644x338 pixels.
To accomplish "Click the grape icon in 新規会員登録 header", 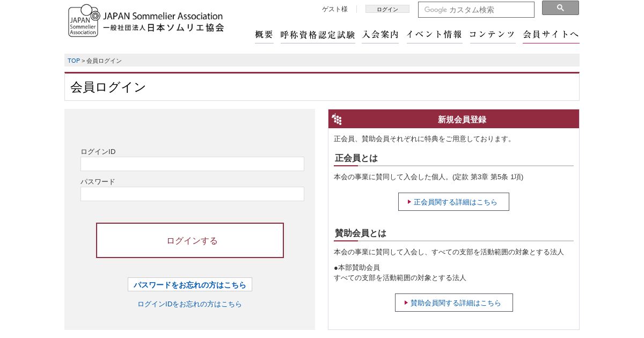I will coord(336,119).
